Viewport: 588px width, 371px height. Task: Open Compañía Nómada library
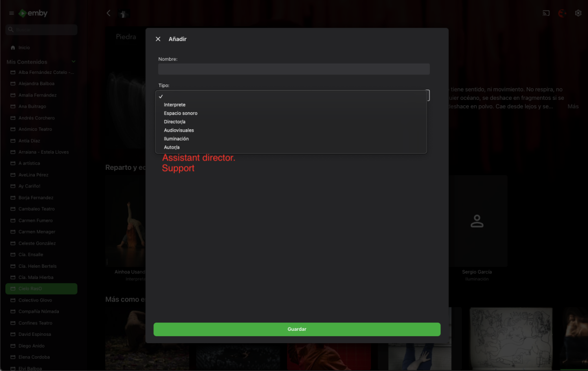pyautogui.click(x=41, y=312)
